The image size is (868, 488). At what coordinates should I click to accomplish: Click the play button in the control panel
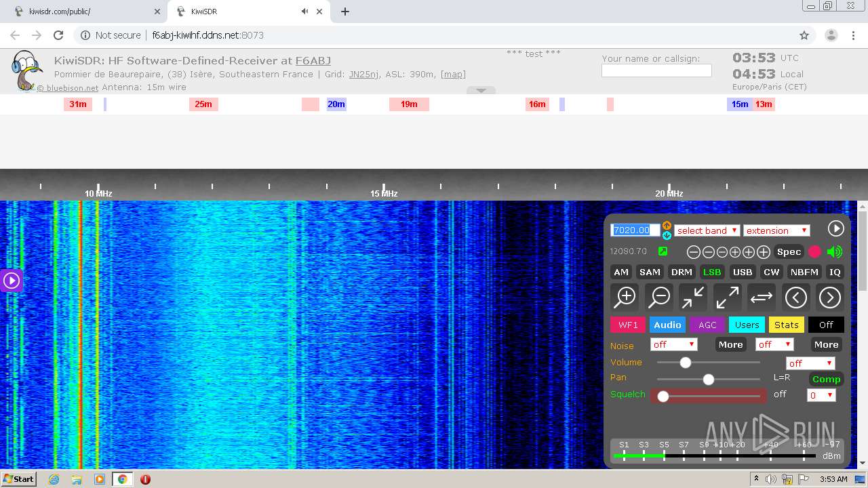point(835,228)
